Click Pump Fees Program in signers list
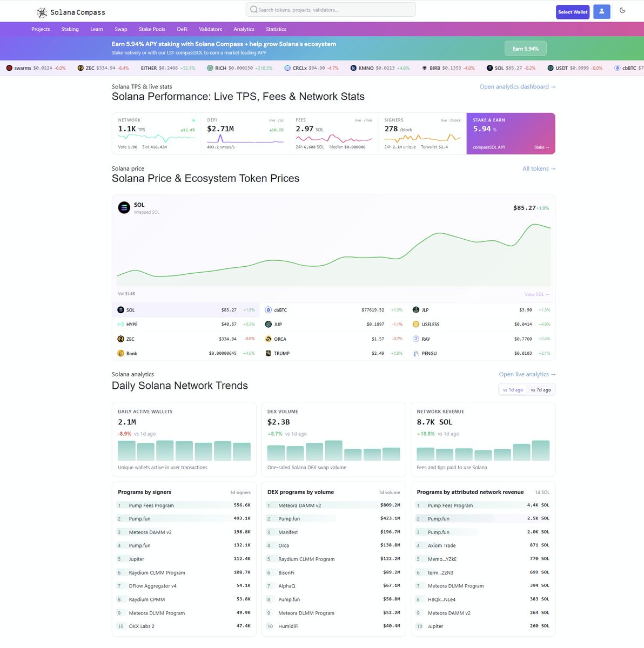This screenshot has height=648, width=644. pyautogui.click(x=184, y=505)
